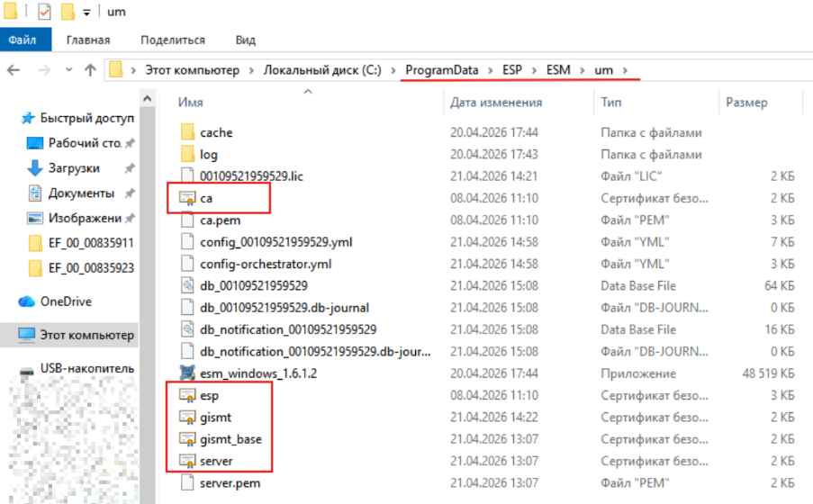Switch to the Главная ribbon tab

88,40
